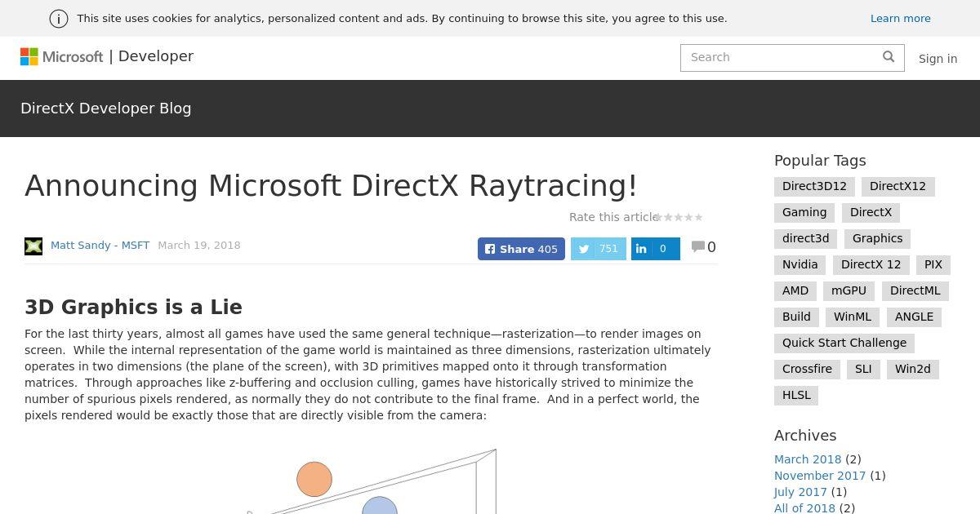980x514 pixels.
Task: Click Sign in link
Action: 938,59
